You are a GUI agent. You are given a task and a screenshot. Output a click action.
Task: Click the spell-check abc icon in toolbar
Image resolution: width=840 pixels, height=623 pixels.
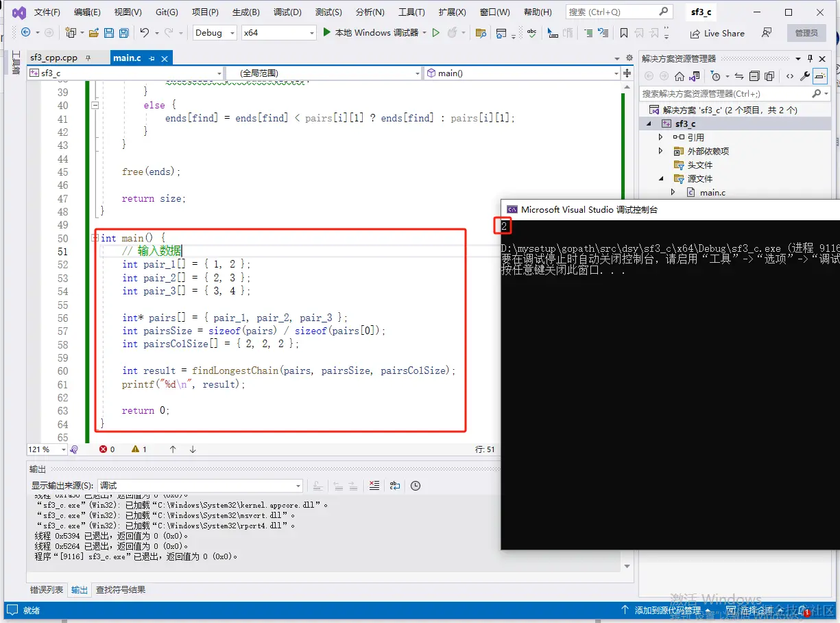[531, 33]
